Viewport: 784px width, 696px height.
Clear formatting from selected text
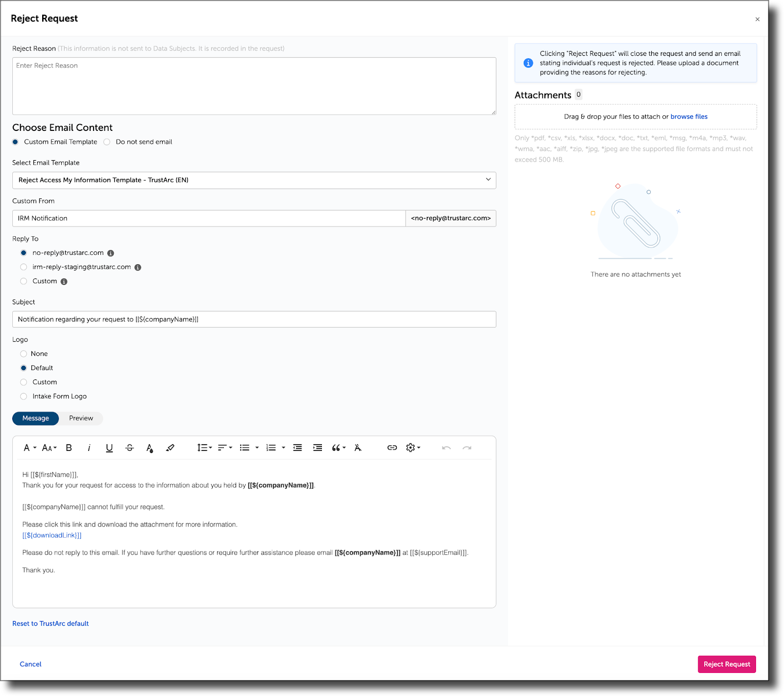358,447
